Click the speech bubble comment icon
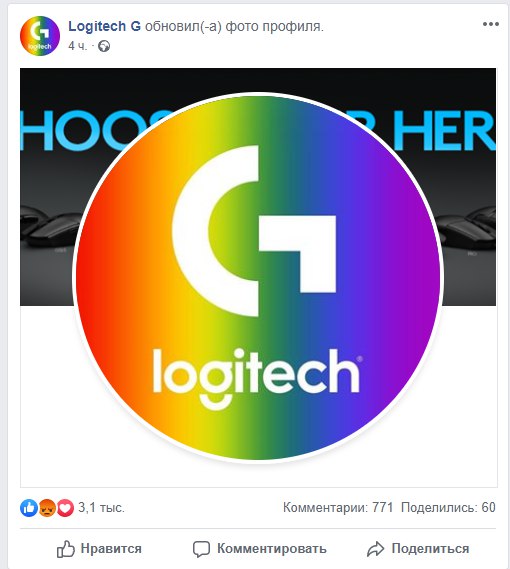Viewport: 510px width, 569px height. click(201, 549)
